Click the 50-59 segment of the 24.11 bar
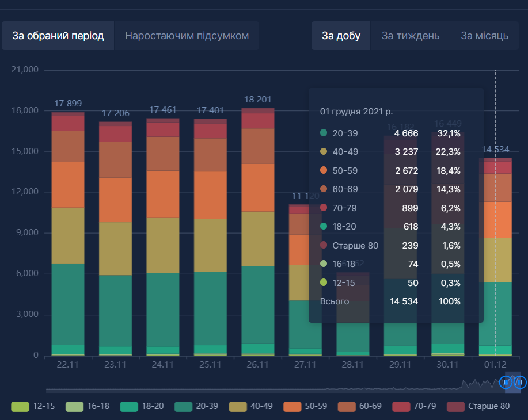Viewport: 528px width, 420px height. tap(162, 194)
